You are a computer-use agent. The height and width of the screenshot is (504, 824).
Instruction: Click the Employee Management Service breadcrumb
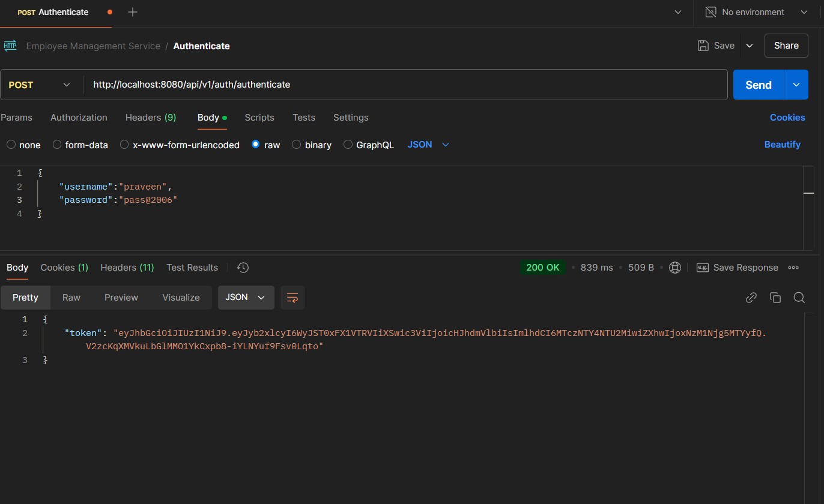point(93,46)
